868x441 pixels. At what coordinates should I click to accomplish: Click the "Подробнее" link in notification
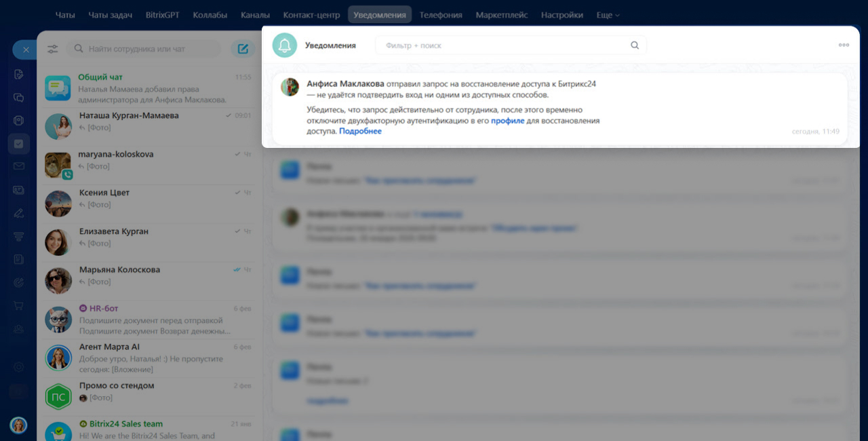click(360, 131)
